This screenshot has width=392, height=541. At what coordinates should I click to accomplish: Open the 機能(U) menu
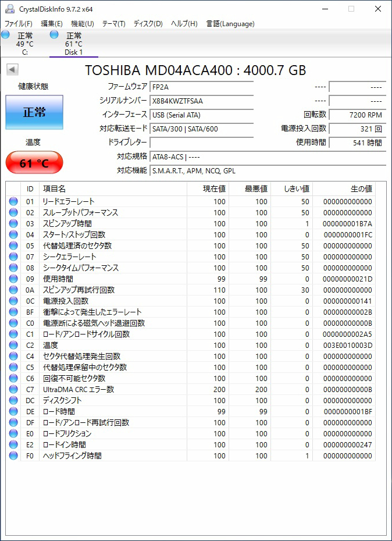pyautogui.click(x=83, y=24)
